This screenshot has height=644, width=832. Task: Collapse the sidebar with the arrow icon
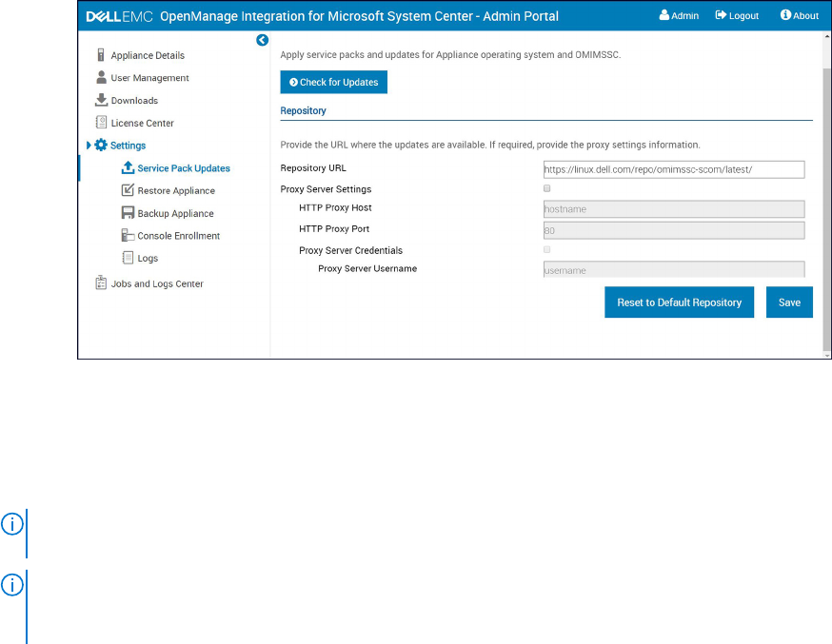tap(262, 40)
